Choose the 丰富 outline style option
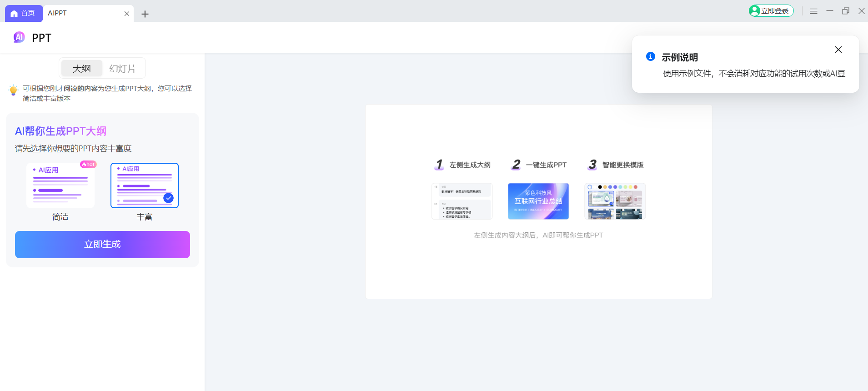 144,185
